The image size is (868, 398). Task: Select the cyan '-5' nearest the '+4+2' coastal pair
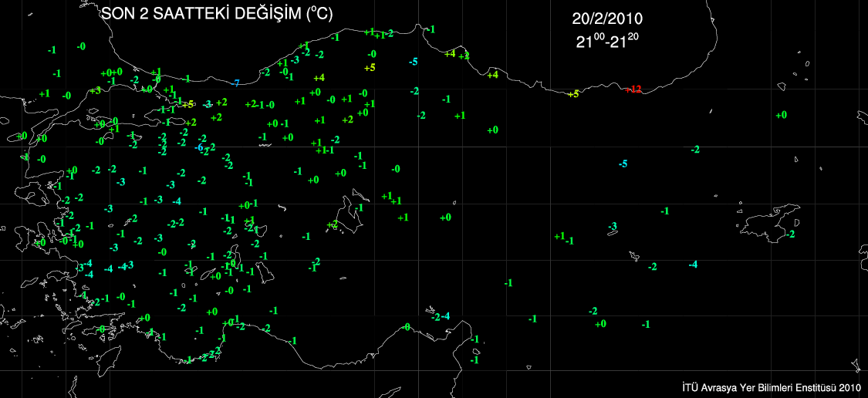tap(414, 61)
